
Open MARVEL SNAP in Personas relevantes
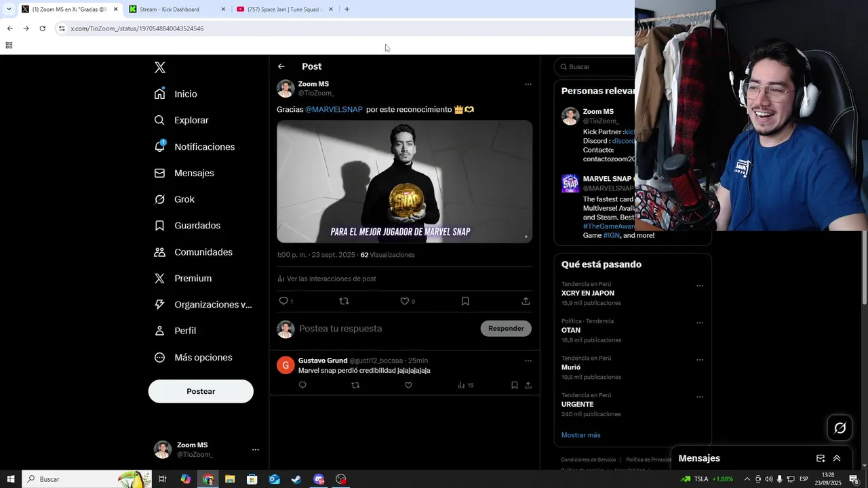coord(608,179)
